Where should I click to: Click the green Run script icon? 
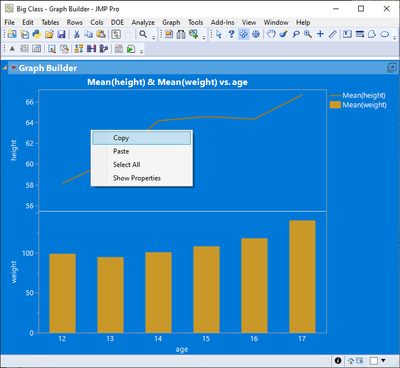[131, 49]
